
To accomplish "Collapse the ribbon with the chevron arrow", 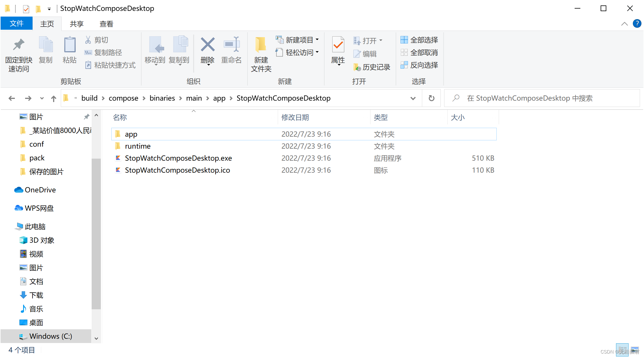I will 624,24.
